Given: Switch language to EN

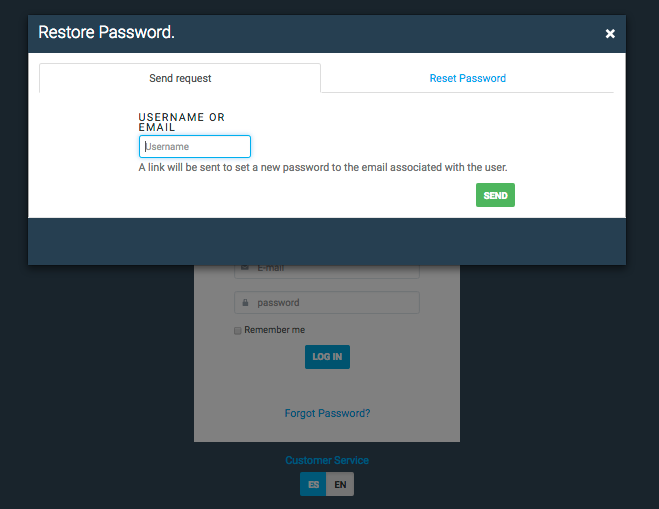Looking at the screenshot, I should click(340, 485).
